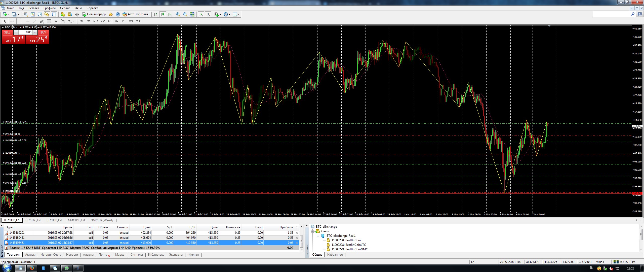Sort orders by Прибыль column header
The image size is (644, 272).
tap(286, 227)
